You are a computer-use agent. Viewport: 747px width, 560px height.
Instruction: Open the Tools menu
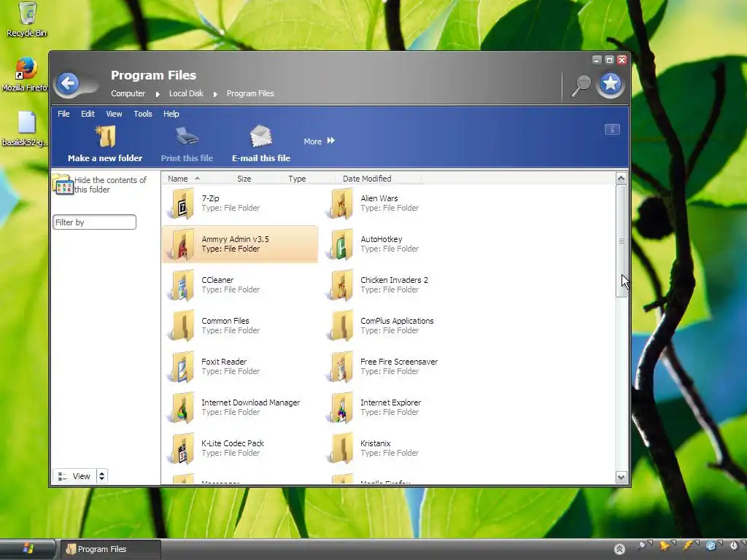143,114
